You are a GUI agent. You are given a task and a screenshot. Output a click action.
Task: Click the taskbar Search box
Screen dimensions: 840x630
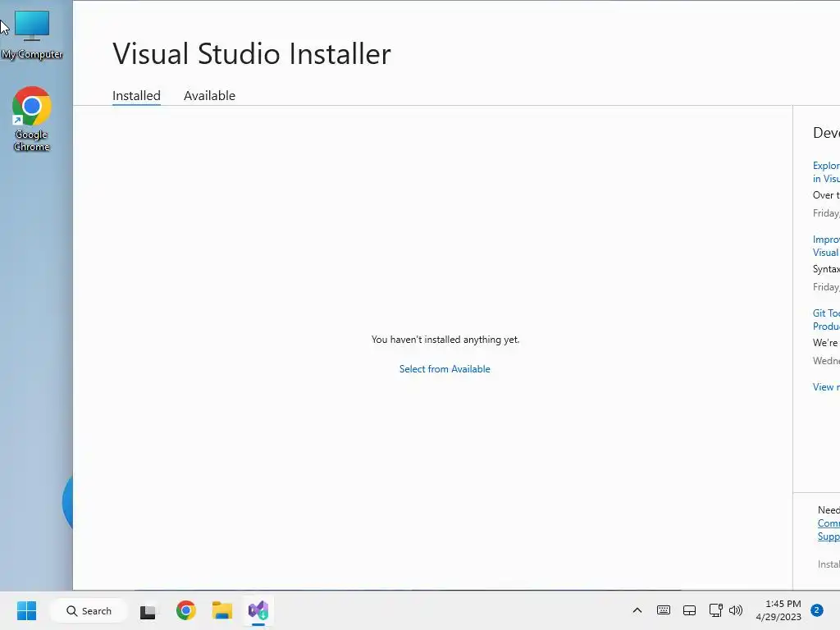tap(89, 610)
